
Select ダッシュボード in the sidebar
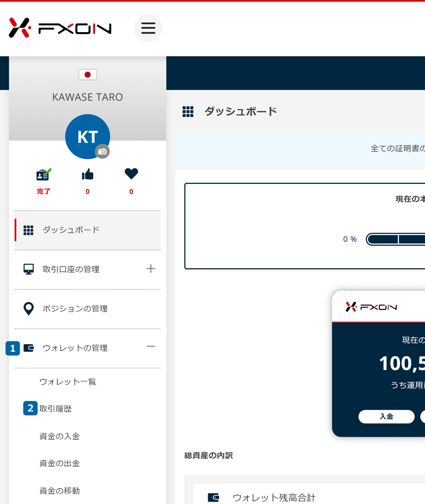click(x=88, y=230)
